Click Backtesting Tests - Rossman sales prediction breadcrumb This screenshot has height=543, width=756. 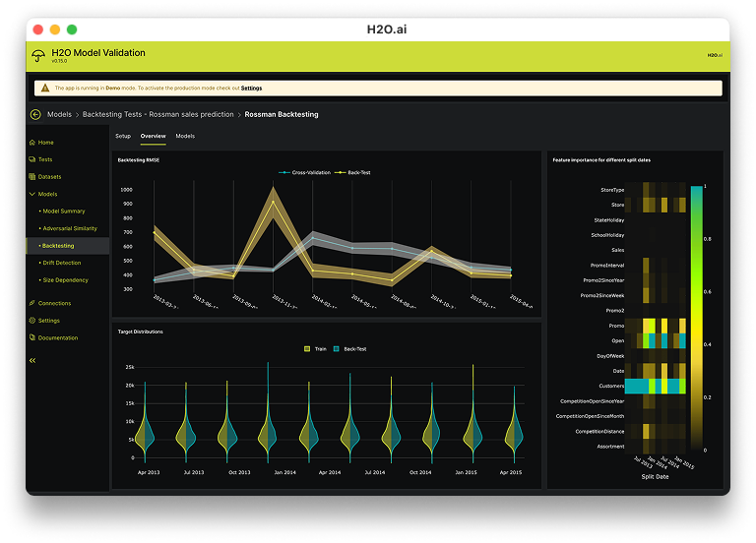tap(158, 114)
